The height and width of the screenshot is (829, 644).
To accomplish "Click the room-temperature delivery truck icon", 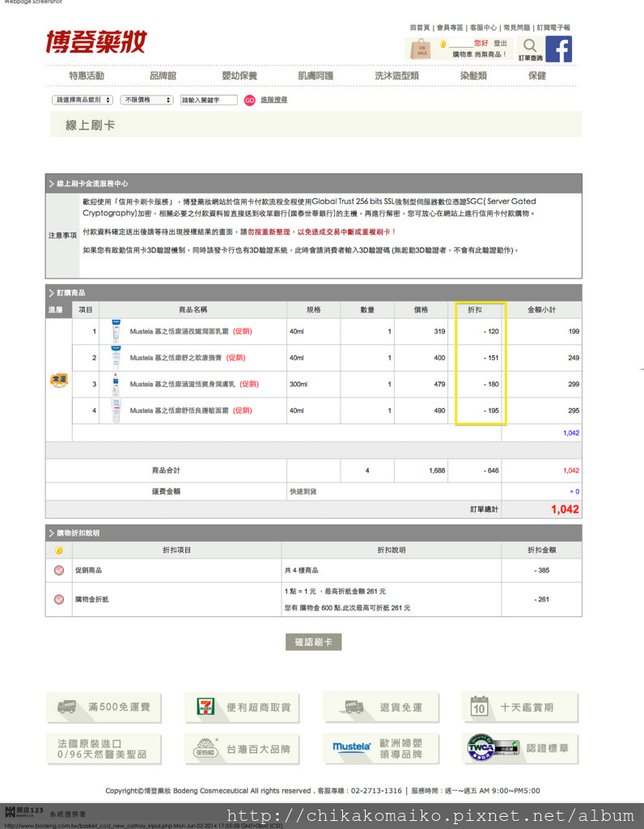I will [x=58, y=380].
